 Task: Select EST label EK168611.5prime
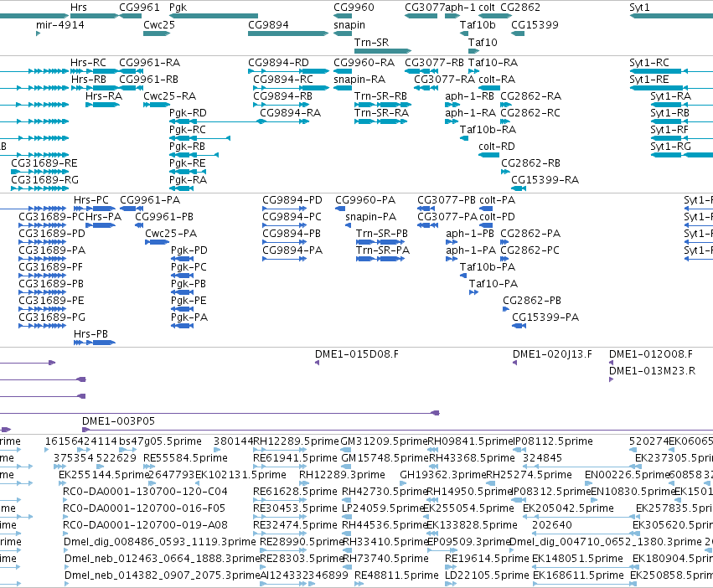pos(578,575)
